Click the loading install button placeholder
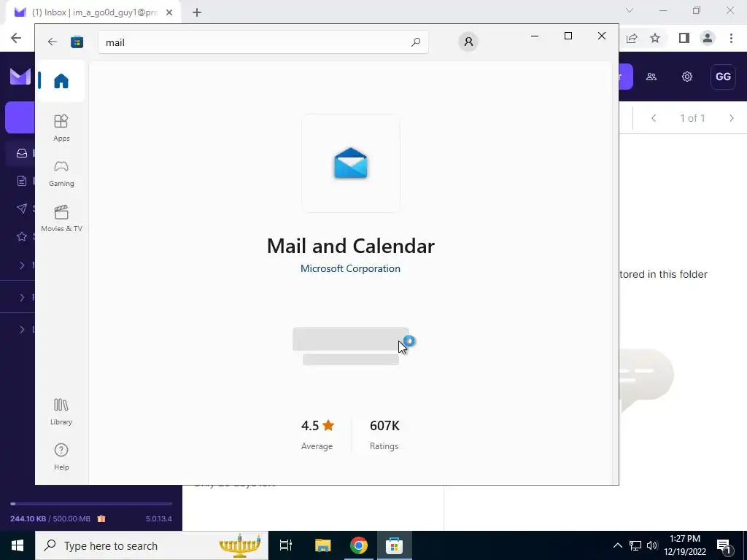This screenshot has height=560, width=747. click(351, 339)
